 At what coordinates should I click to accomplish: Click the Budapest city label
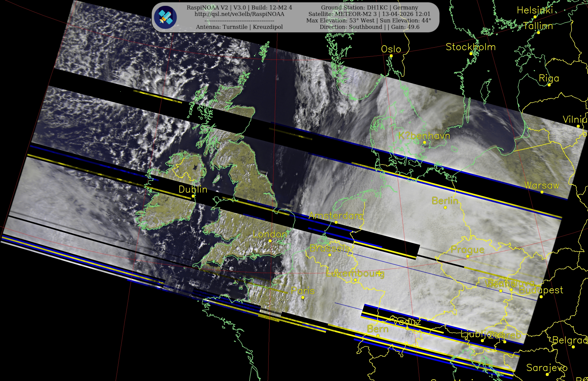click(541, 290)
